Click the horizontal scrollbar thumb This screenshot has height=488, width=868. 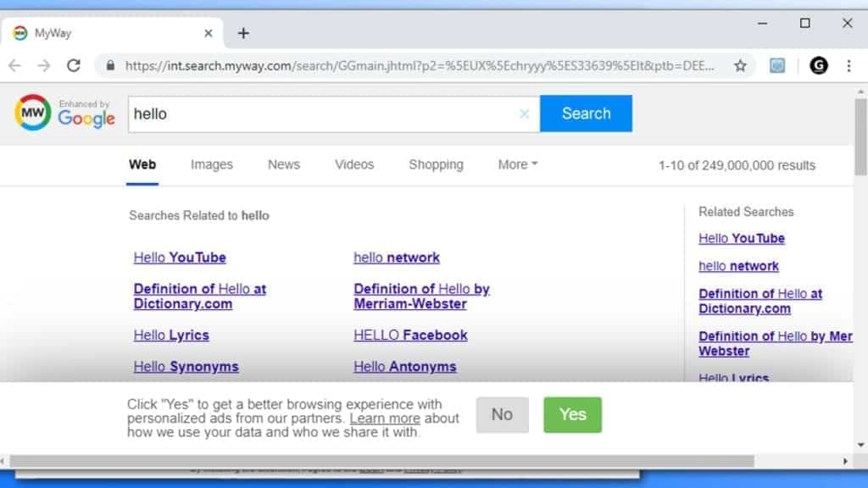[x=382, y=461]
